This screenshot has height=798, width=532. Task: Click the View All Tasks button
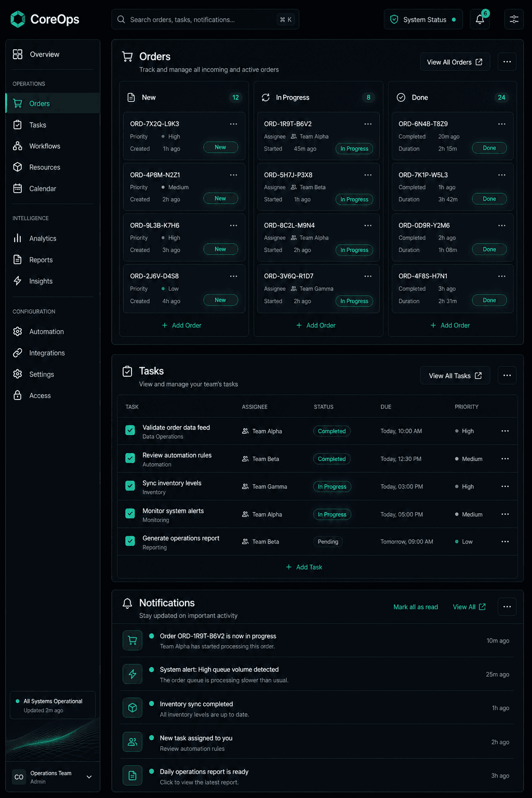click(x=455, y=376)
